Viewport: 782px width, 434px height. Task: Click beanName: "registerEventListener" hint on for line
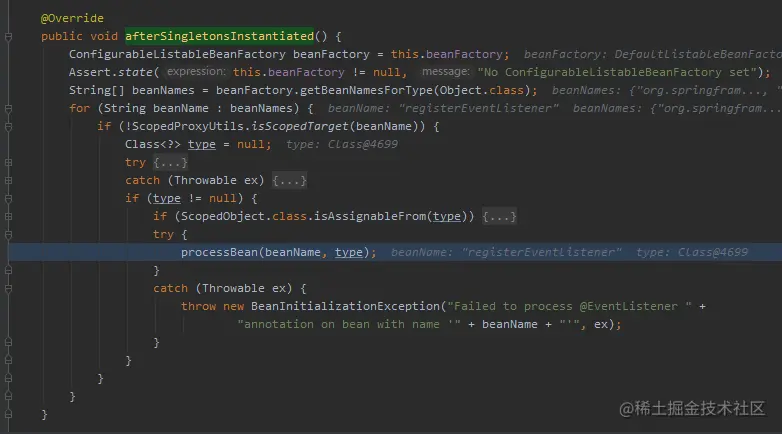[x=443, y=108]
